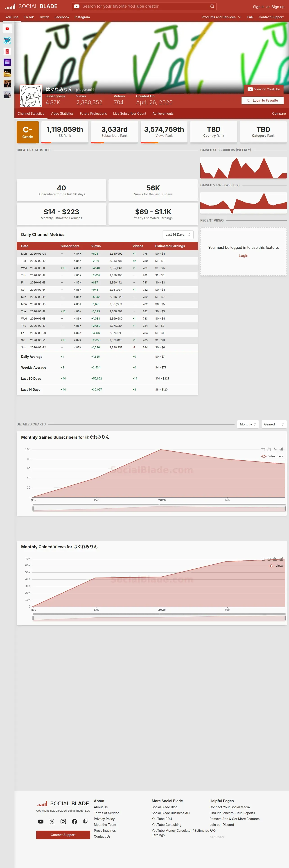Screen dimensions: 289x868
Task: Toggle Views legend series on chart
Action: [276, 566]
